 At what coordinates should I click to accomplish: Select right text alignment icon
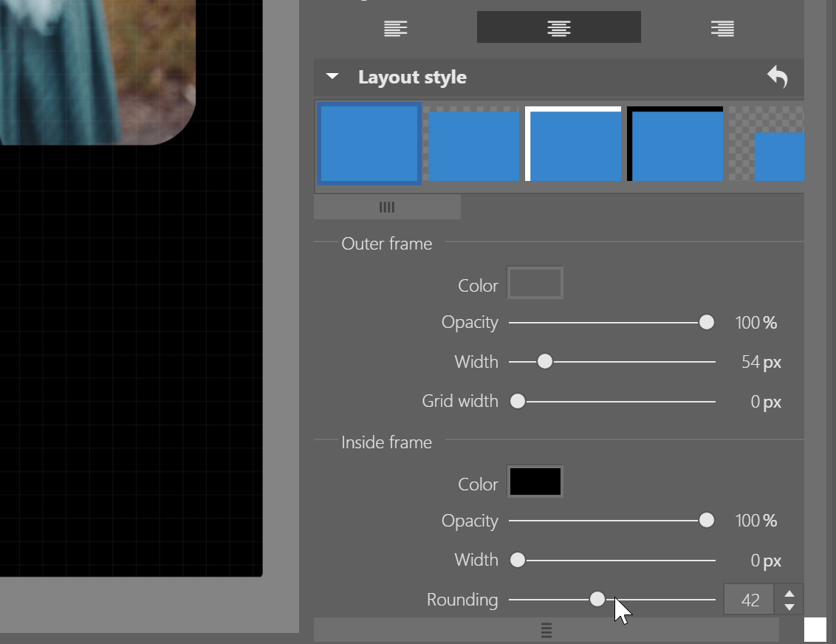pos(722,28)
